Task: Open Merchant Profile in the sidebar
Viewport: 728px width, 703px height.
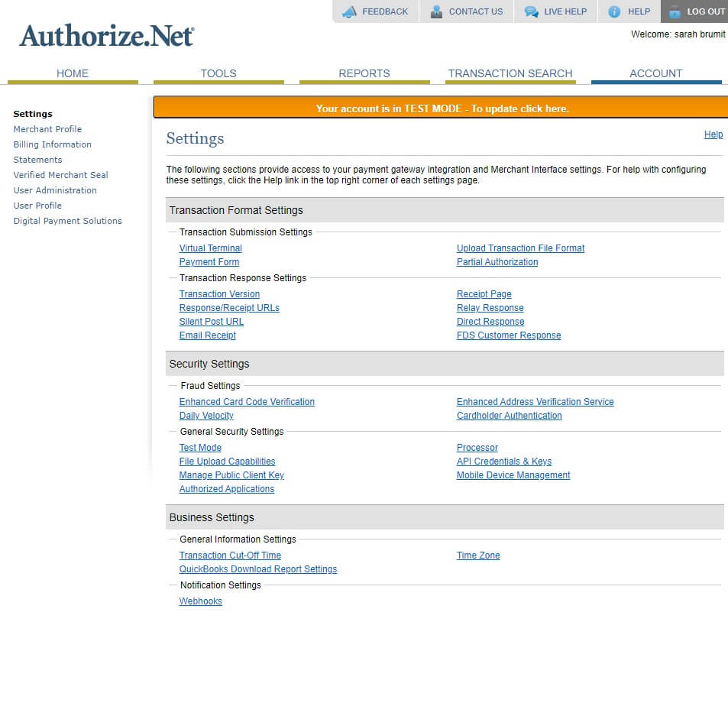Action: click(47, 129)
